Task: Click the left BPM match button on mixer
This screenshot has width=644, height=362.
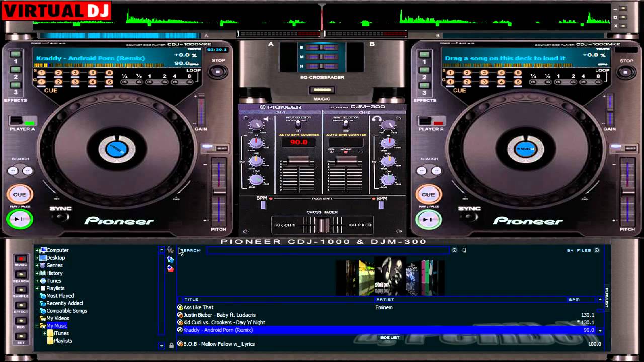Action: [x=263, y=205]
